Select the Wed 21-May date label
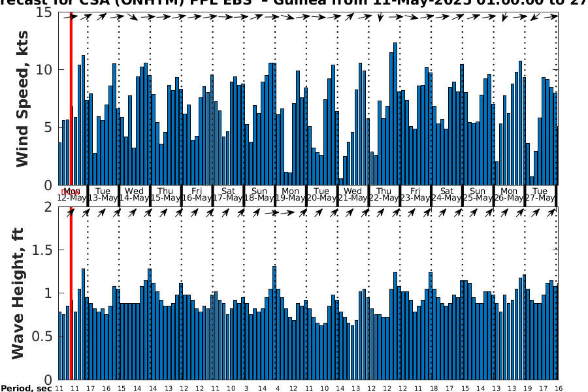The height and width of the screenshot is (392, 588). point(353,194)
